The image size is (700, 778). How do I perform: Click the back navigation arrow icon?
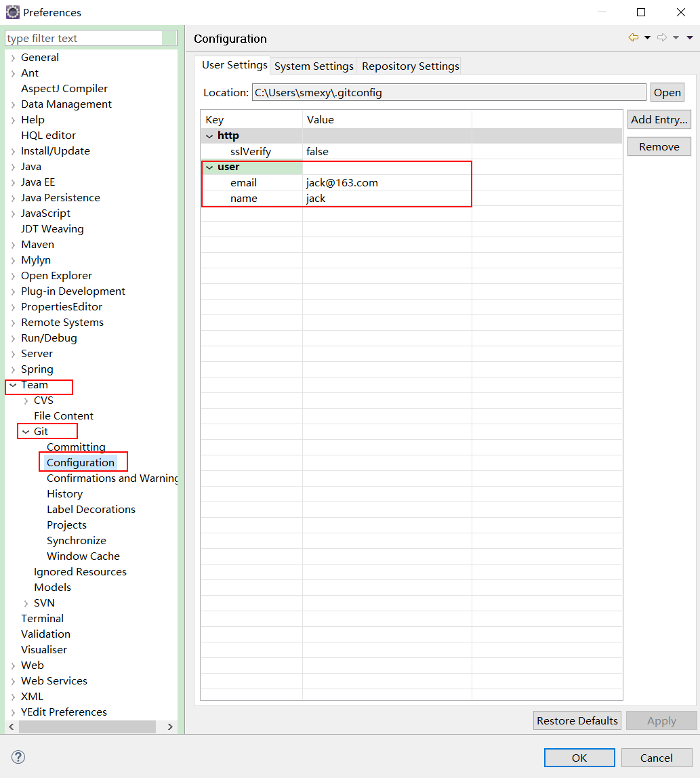click(x=633, y=38)
